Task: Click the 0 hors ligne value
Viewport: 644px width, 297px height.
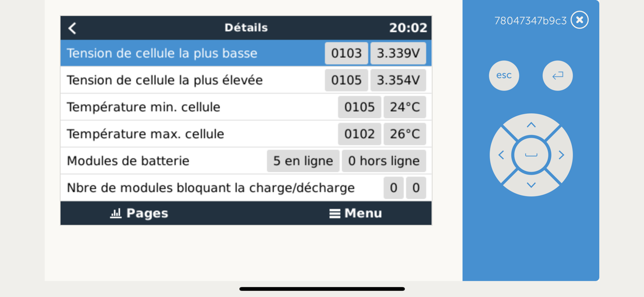Action: (384, 161)
